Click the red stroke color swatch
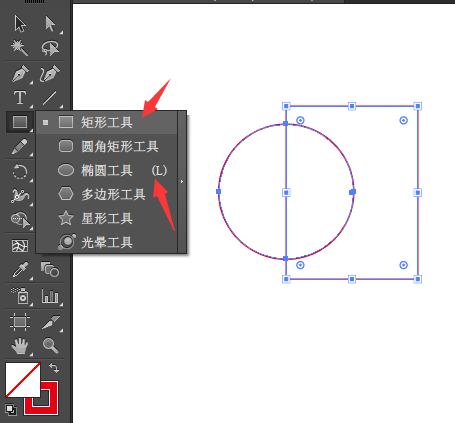 [41, 398]
